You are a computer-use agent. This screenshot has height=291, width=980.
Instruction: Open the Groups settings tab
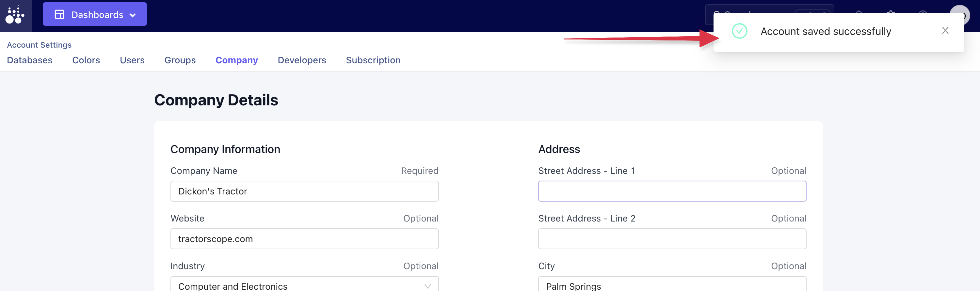tap(180, 60)
